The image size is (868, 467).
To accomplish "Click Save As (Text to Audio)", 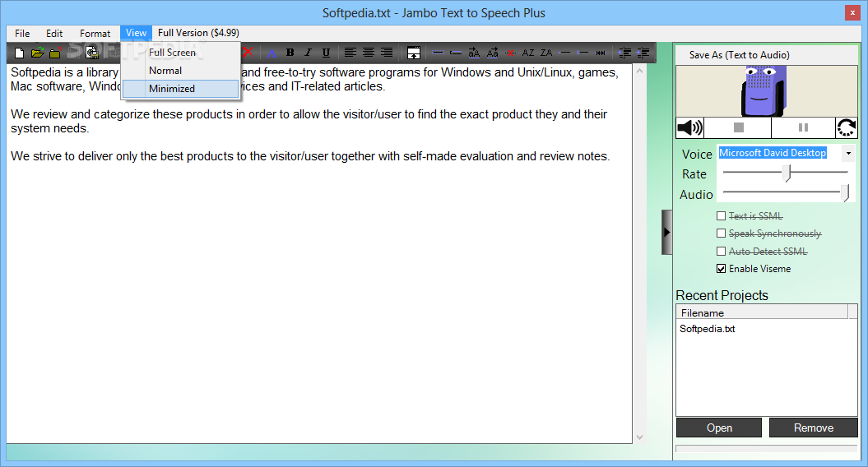I will pyautogui.click(x=739, y=55).
